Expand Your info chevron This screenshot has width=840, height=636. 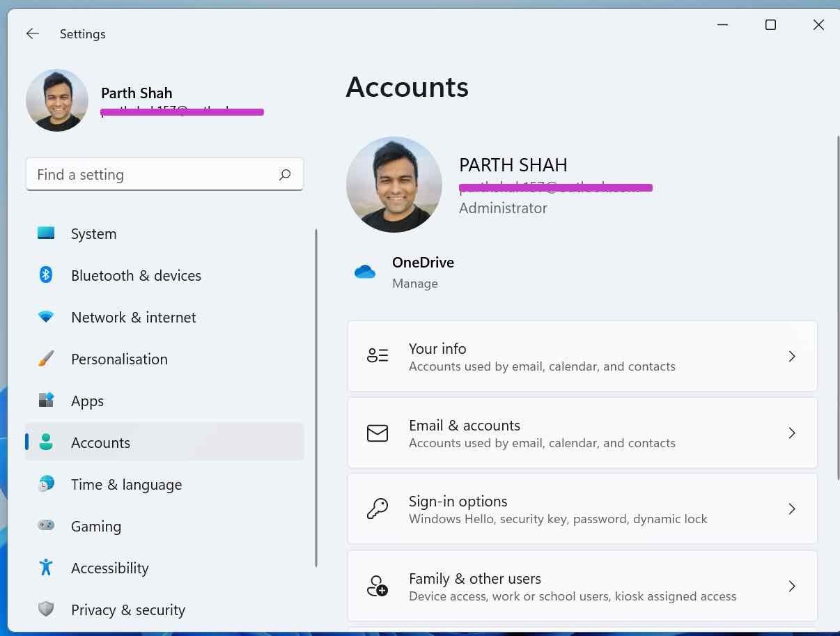click(x=792, y=356)
